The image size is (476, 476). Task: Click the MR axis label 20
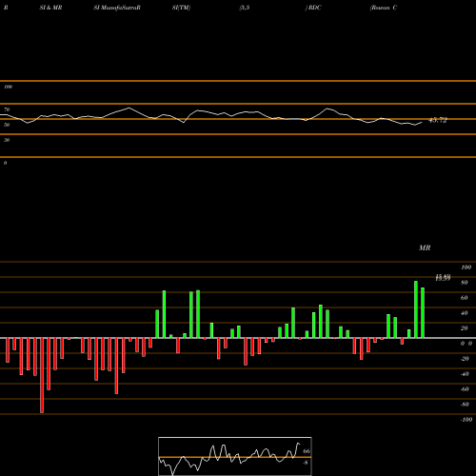point(465,328)
